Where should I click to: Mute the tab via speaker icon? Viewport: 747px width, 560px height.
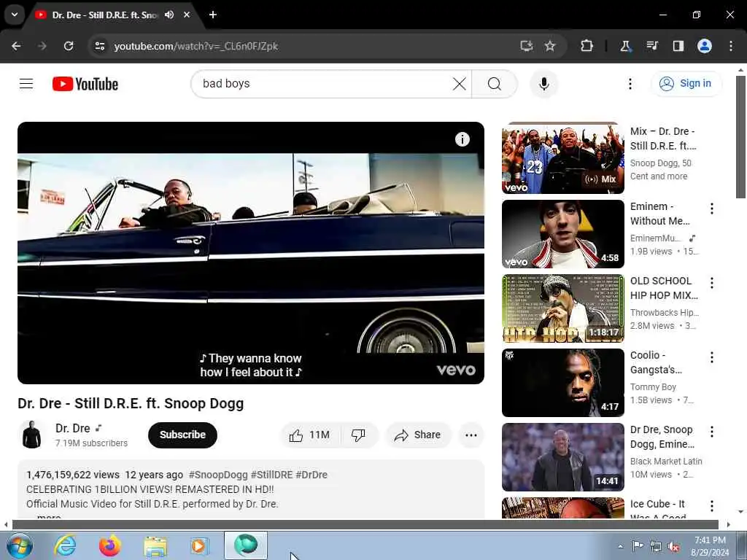pos(169,15)
